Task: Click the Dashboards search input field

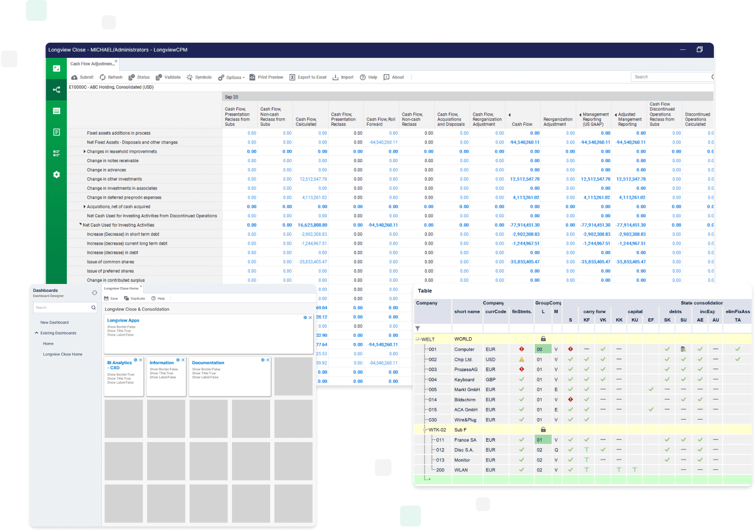Action: (x=61, y=308)
